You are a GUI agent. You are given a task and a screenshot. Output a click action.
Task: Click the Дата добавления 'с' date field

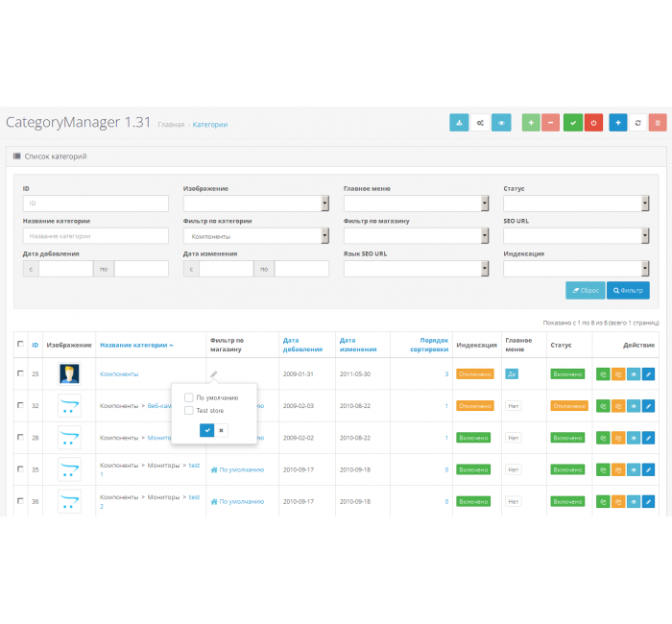click(66, 269)
